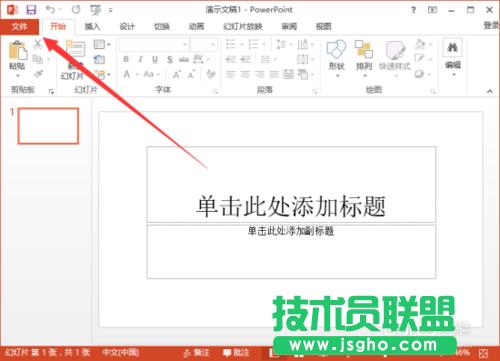Open Shape Outline pen options
This screenshot has width=500, height=361.
[x=422, y=59]
